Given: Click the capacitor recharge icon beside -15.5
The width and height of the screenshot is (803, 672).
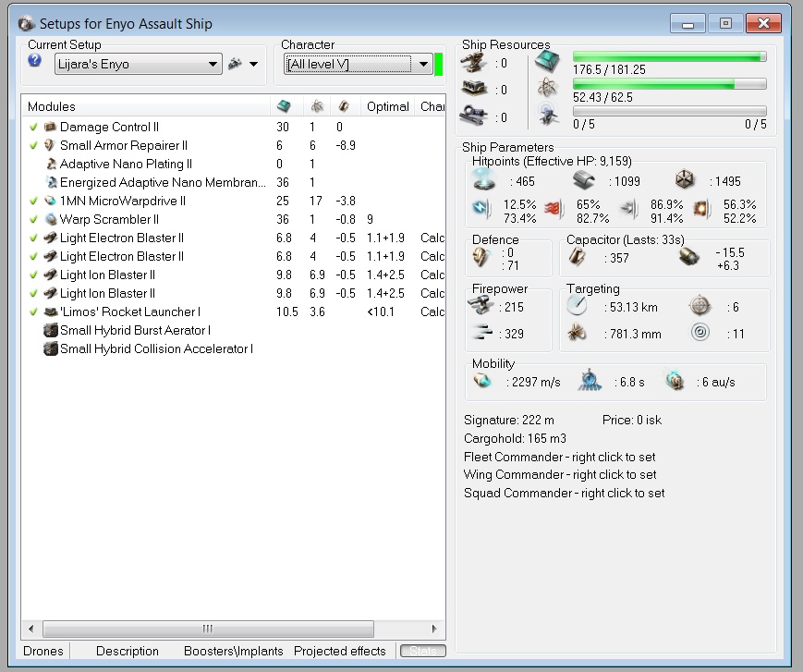Looking at the screenshot, I should point(689,257).
